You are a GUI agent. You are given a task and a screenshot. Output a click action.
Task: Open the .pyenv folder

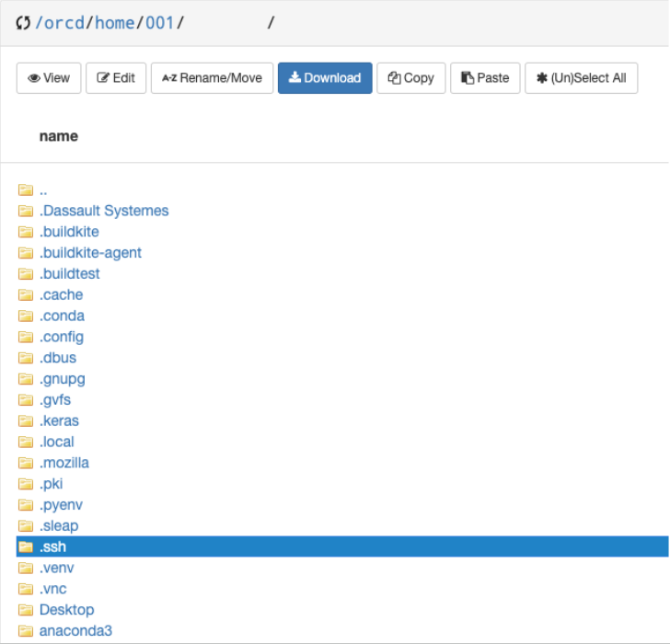[x=61, y=505]
